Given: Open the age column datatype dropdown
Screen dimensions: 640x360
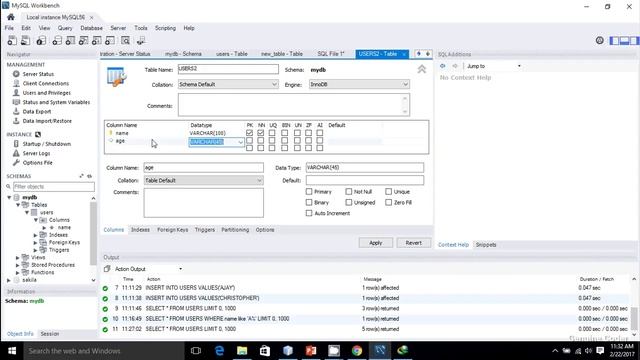Looking at the screenshot, I should pos(240,142).
